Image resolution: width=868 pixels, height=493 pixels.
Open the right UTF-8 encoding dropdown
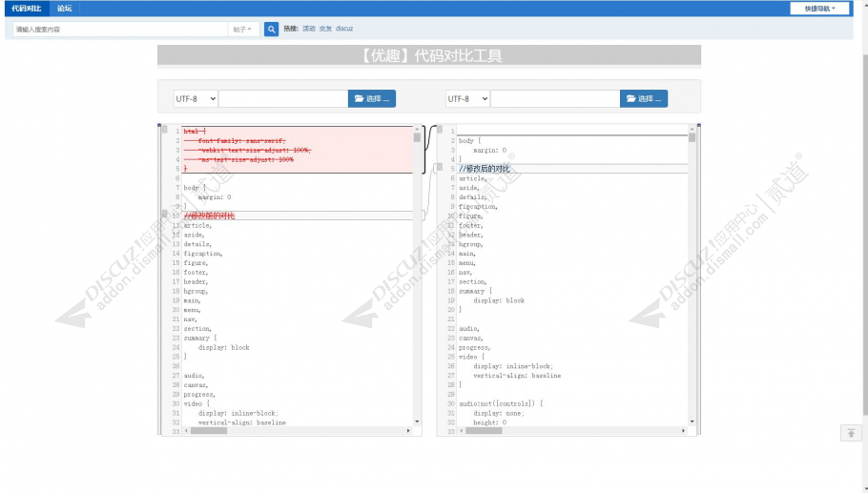pos(467,98)
